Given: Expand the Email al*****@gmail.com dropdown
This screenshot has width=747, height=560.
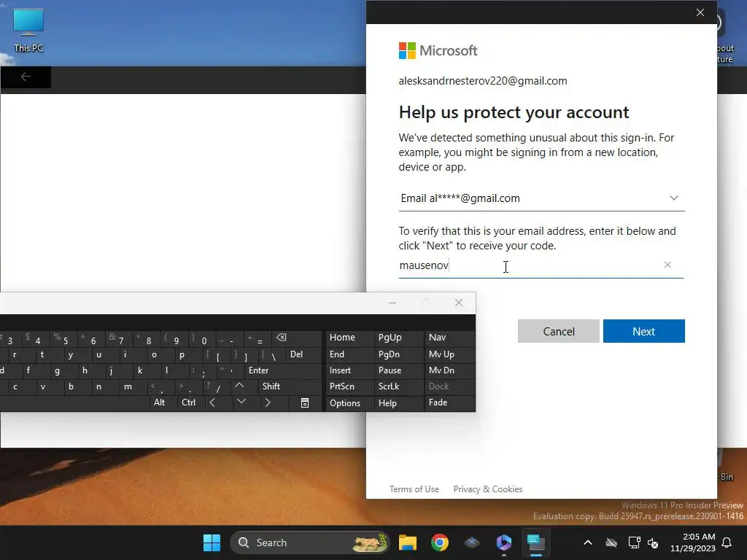Looking at the screenshot, I should point(541,198).
